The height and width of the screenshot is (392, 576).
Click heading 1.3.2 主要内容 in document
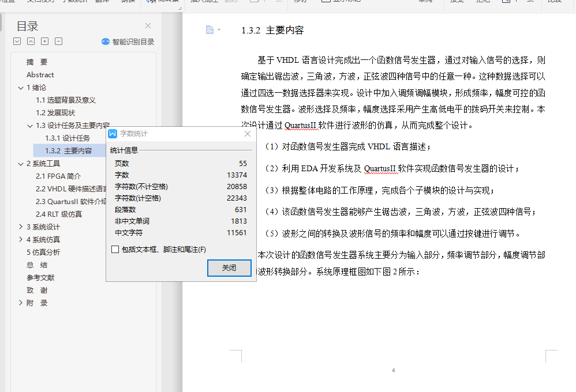pyautogui.click(x=272, y=31)
